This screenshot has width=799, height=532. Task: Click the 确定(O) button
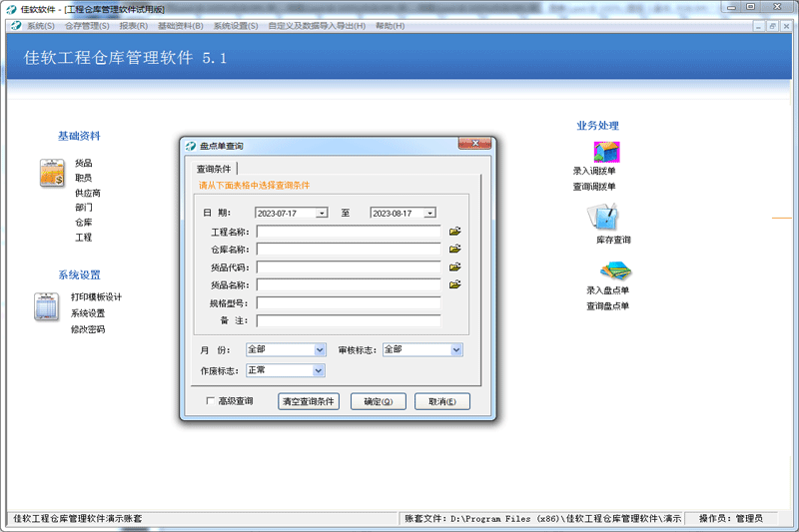379,401
